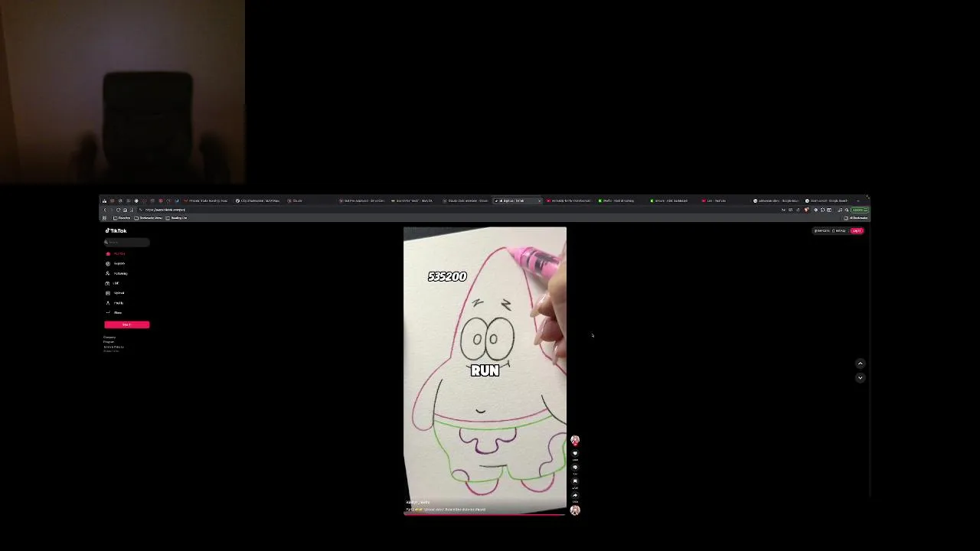Close the active TikTok tab
This screenshot has width=980, height=551.
pos(539,201)
